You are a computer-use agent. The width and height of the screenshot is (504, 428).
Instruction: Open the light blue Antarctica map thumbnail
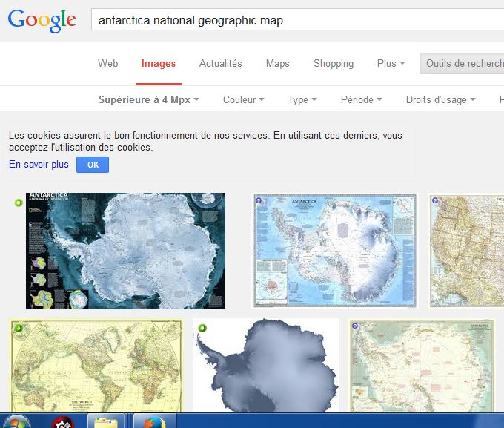334,251
